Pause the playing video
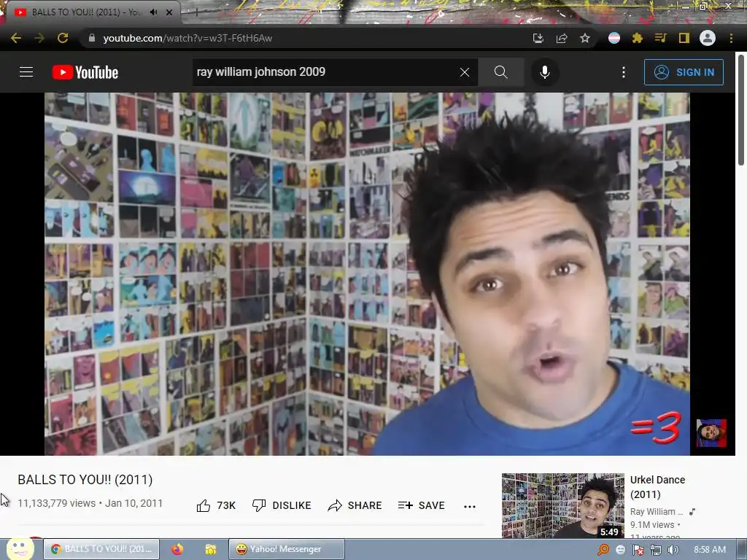 367,274
